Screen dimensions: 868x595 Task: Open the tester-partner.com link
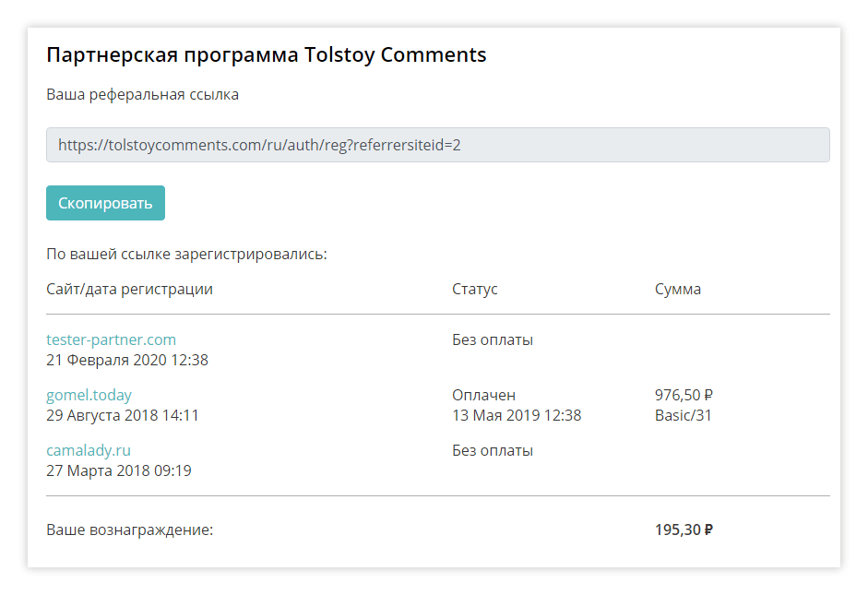pyautogui.click(x=112, y=339)
